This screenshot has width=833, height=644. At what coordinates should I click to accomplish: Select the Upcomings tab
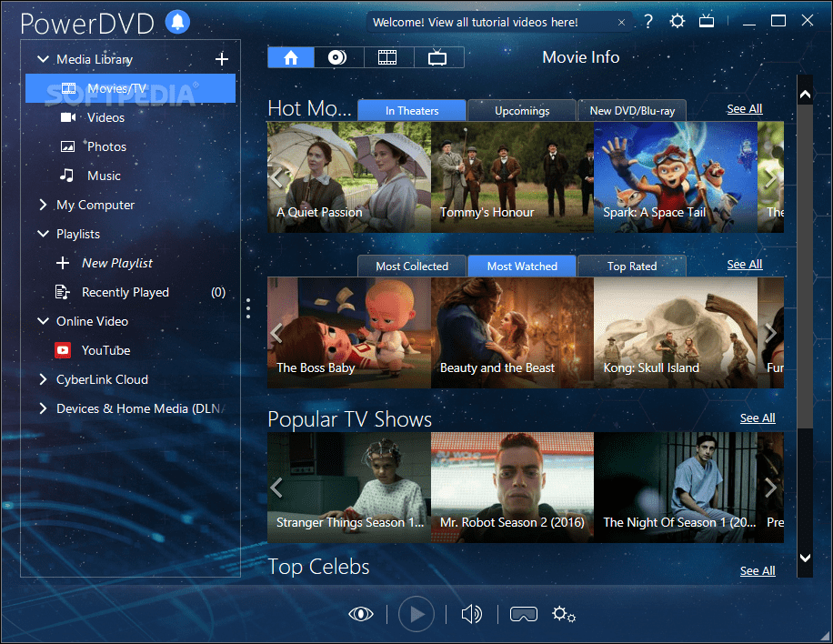tap(522, 111)
